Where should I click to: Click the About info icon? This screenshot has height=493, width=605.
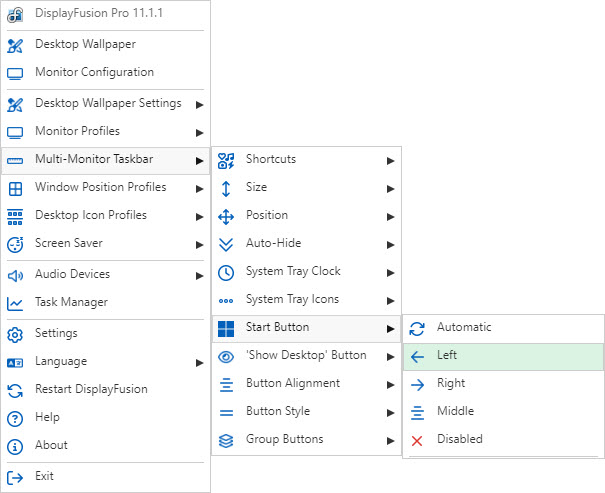click(15, 447)
